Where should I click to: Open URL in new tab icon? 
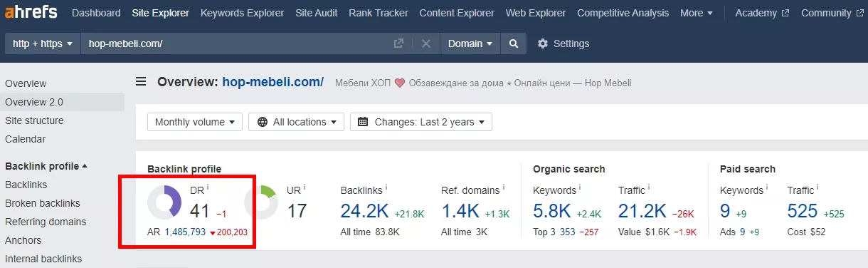(398, 43)
